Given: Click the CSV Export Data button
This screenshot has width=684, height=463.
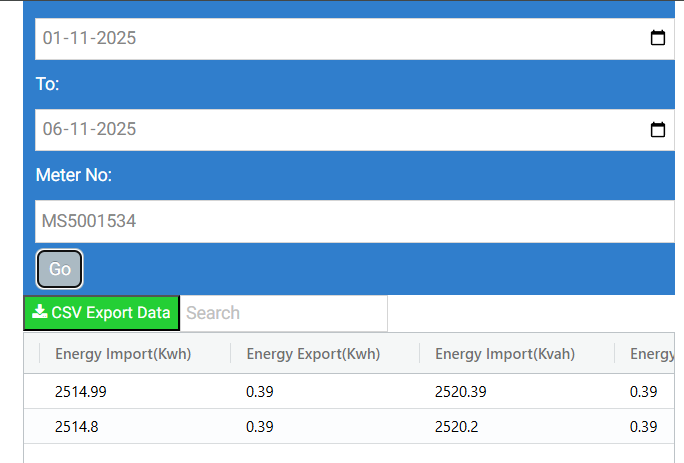Looking at the screenshot, I should point(102,313).
